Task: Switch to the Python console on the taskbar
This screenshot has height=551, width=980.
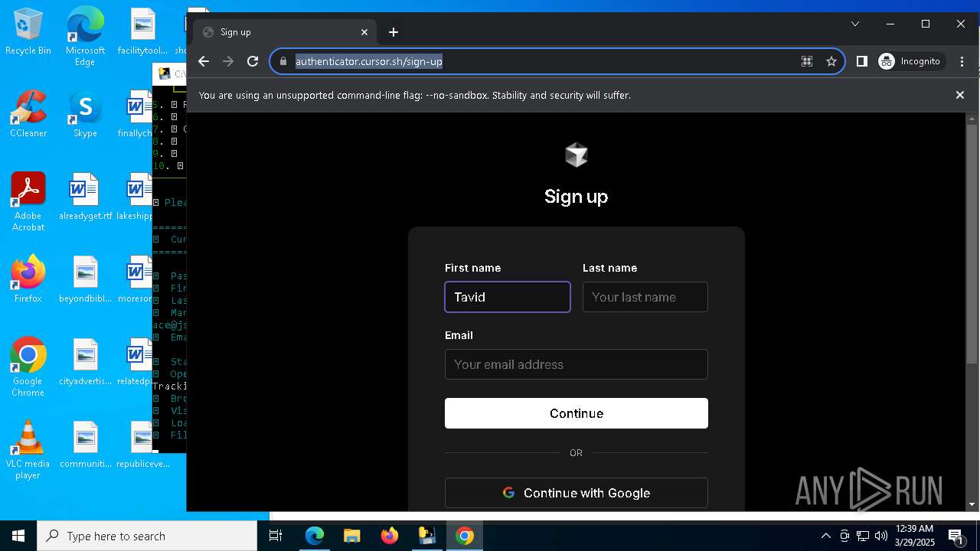Action: pos(427,536)
